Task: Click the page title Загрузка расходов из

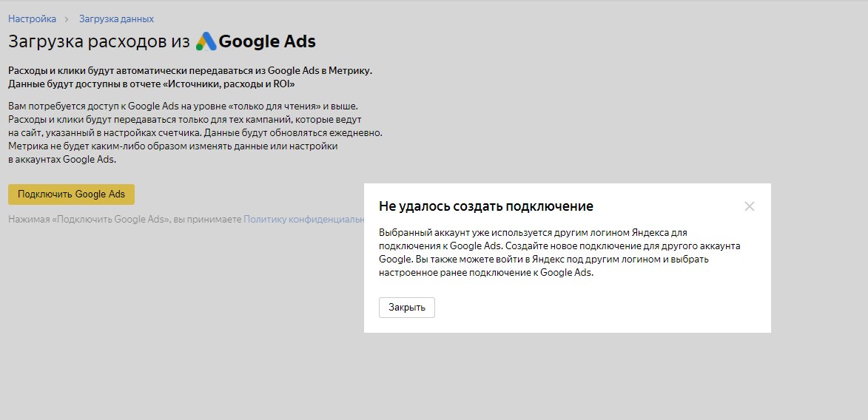Action: (99, 41)
